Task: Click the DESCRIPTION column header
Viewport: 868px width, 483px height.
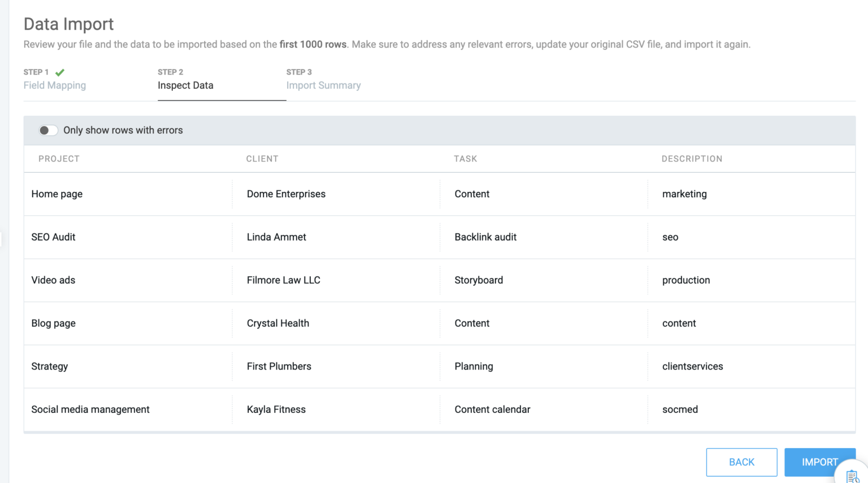Action: pos(692,159)
